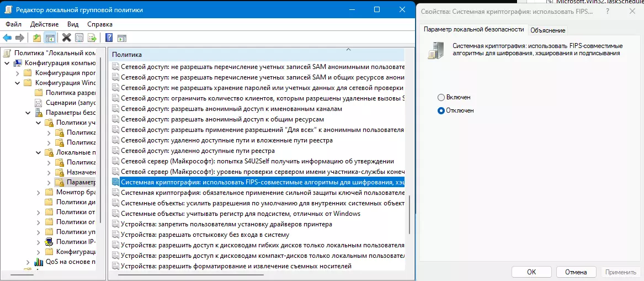Collapse the Политики уч node

[x=38, y=123]
